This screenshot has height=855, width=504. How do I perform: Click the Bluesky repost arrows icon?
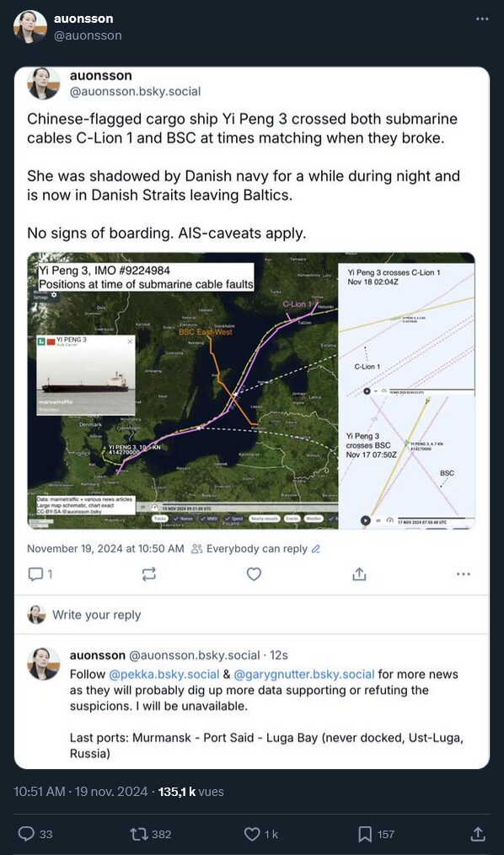click(148, 573)
